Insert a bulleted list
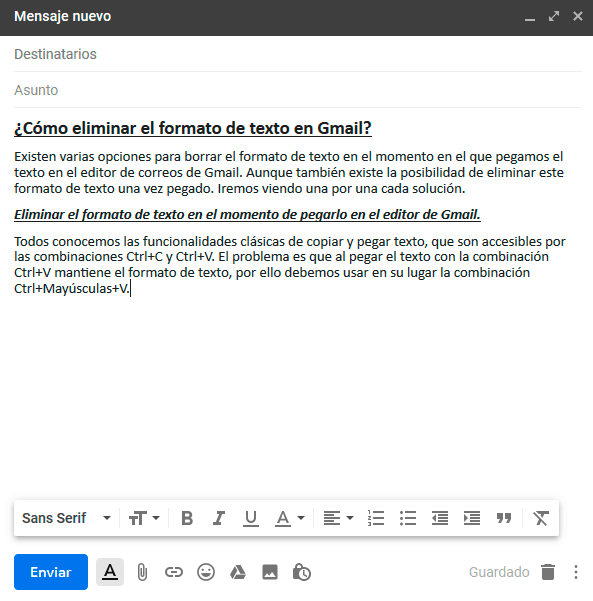 coord(408,518)
